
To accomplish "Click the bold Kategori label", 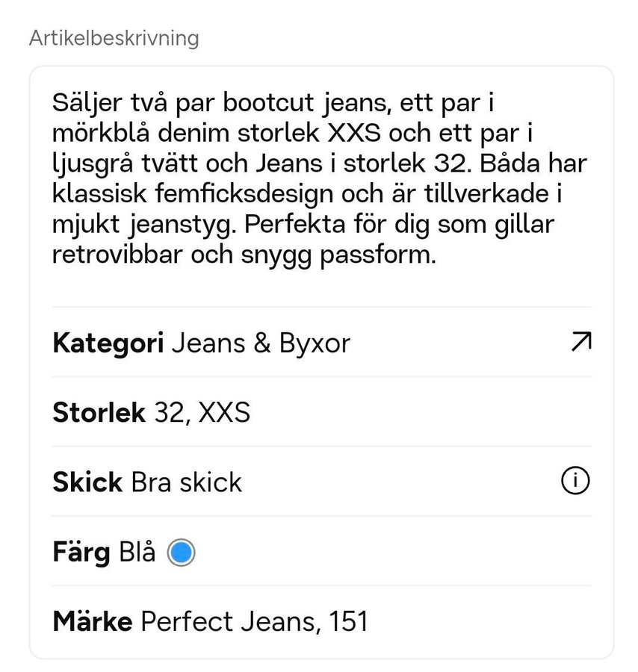I will tap(108, 343).
